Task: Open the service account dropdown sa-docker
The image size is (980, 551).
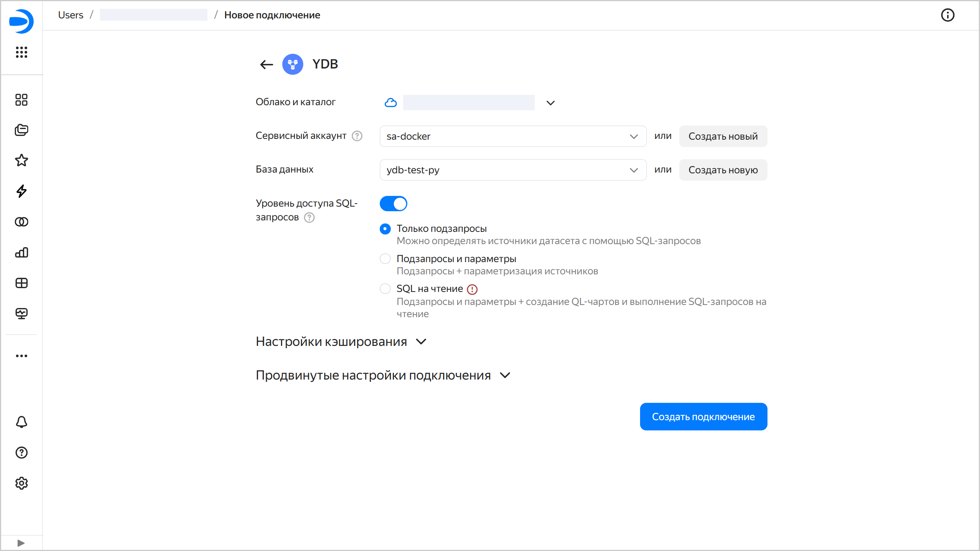Action: [x=513, y=136]
